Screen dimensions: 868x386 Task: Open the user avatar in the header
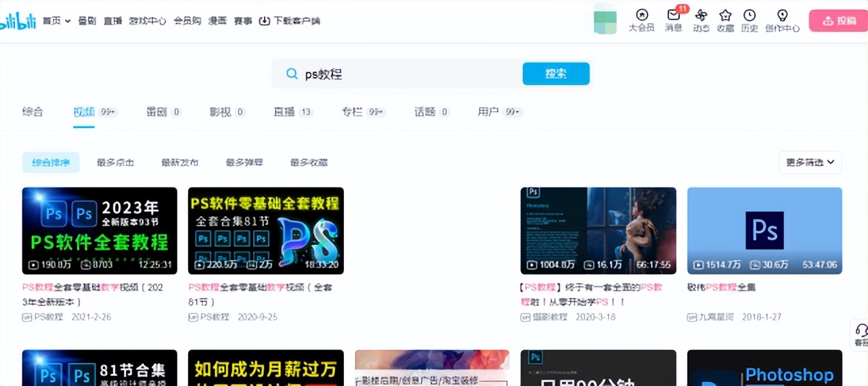[605, 18]
